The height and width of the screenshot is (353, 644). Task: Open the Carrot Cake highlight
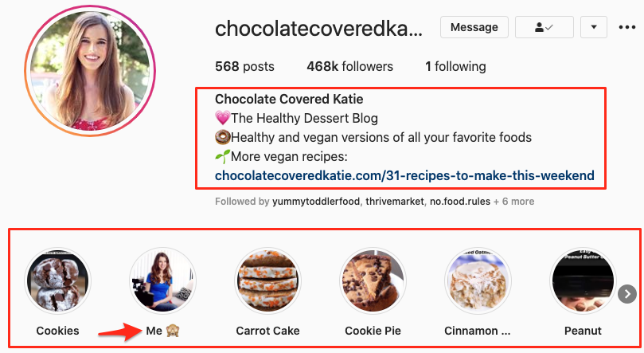pyautogui.click(x=267, y=281)
